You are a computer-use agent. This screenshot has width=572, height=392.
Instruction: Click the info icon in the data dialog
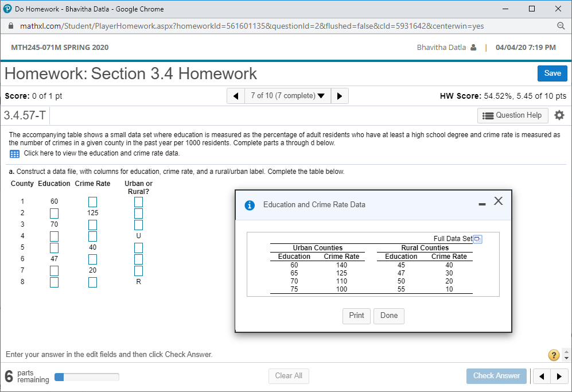[250, 205]
